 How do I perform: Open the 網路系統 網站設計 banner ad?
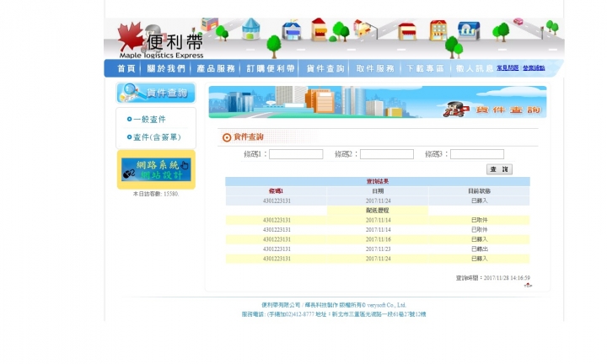click(156, 169)
